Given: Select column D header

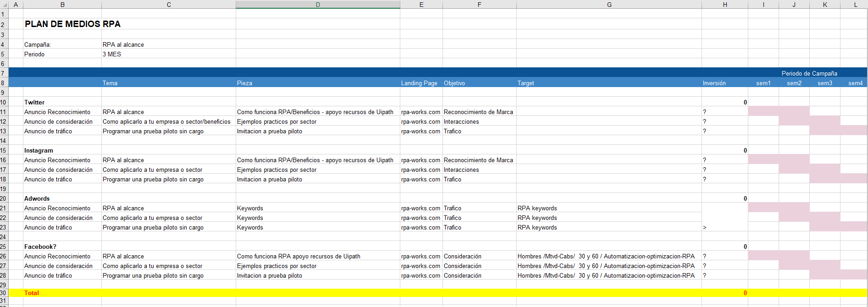Looking at the screenshot, I should tap(318, 5).
